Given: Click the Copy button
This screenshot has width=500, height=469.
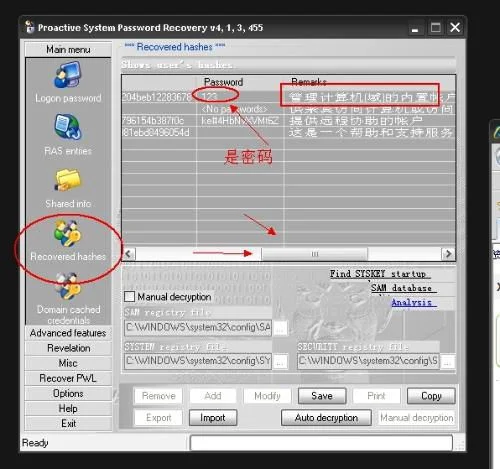Looking at the screenshot, I should click(x=431, y=396).
